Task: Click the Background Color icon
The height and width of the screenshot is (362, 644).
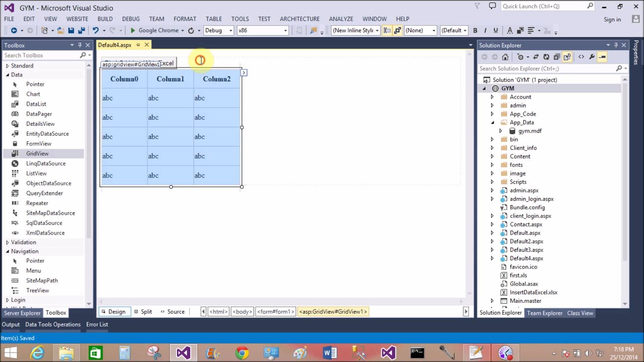Action: (x=520, y=31)
